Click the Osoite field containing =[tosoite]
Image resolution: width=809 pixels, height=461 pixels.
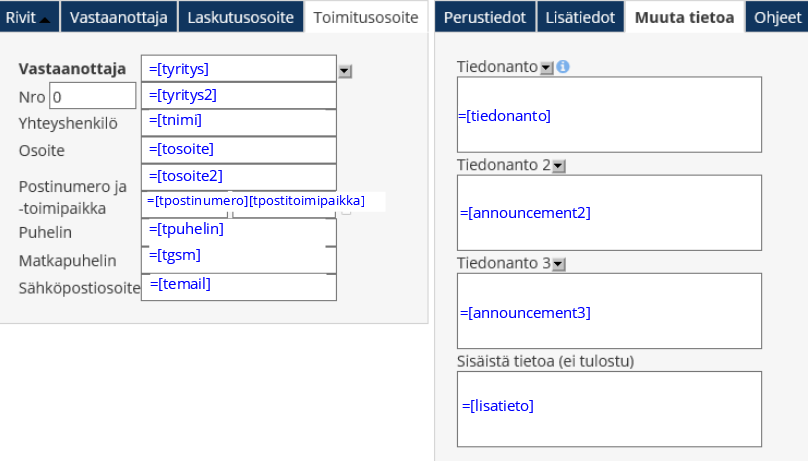coord(238,150)
